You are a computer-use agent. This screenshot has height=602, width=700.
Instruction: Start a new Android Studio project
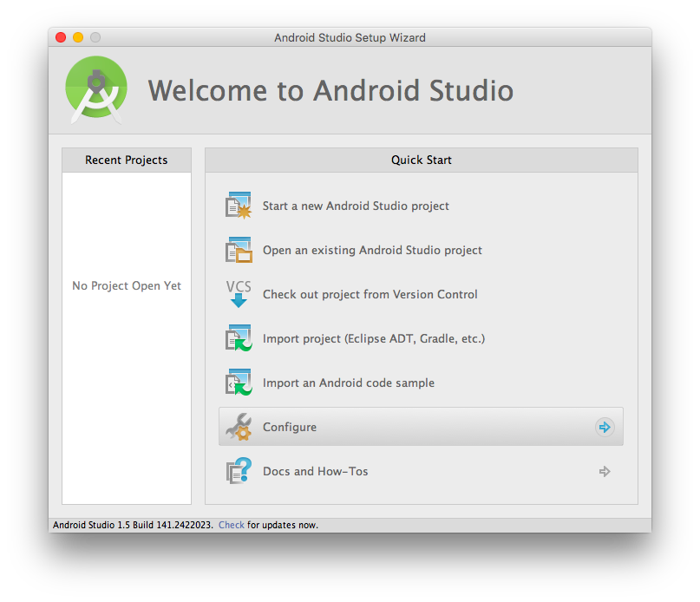[x=356, y=206]
